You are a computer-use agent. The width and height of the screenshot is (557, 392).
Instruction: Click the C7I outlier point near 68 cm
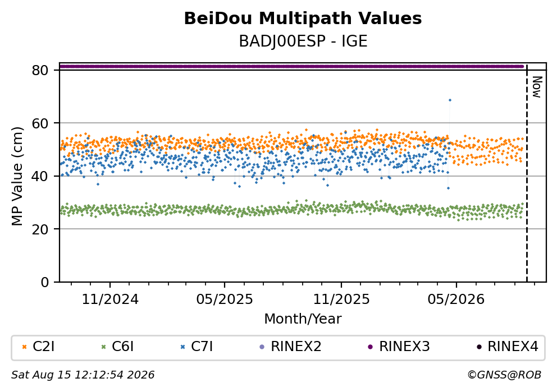[450, 100]
